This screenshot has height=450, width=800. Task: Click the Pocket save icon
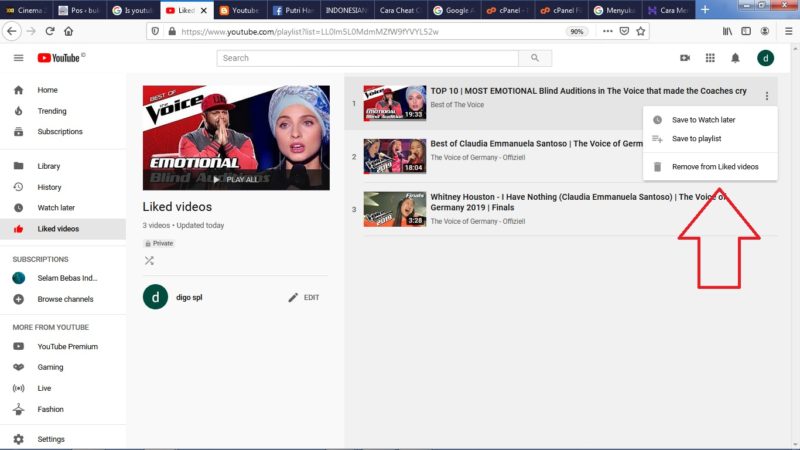(x=624, y=31)
